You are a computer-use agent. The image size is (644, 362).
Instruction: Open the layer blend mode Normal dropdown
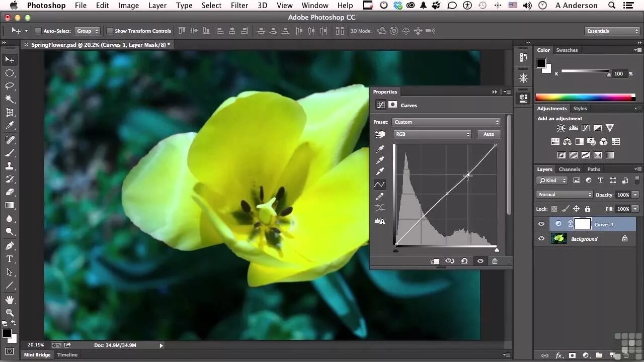(x=565, y=195)
